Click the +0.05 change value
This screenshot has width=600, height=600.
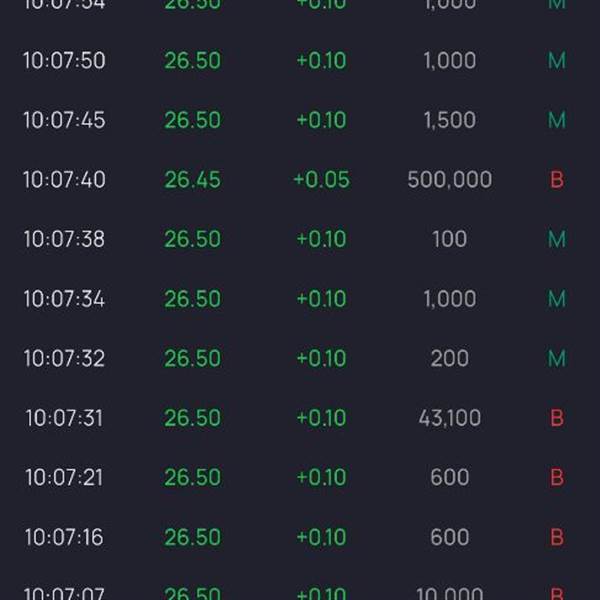pyautogui.click(x=321, y=179)
